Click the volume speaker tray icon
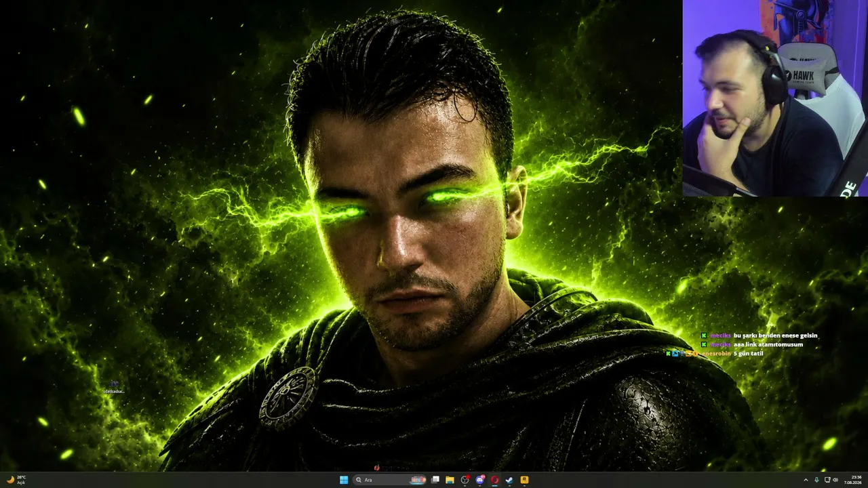The height and width of the screenshot is (488, 868). (835, 480)
